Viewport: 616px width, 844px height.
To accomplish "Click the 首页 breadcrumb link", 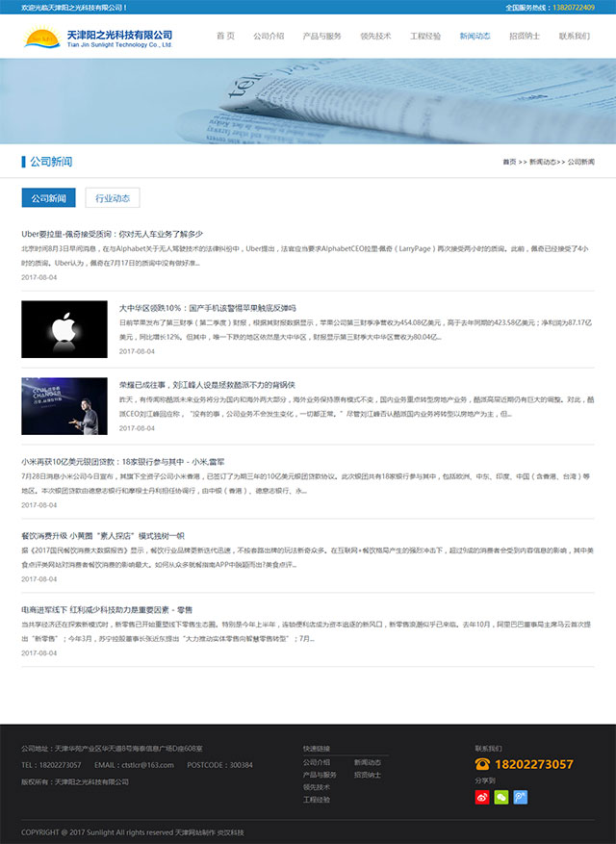I will coord(509,162).
